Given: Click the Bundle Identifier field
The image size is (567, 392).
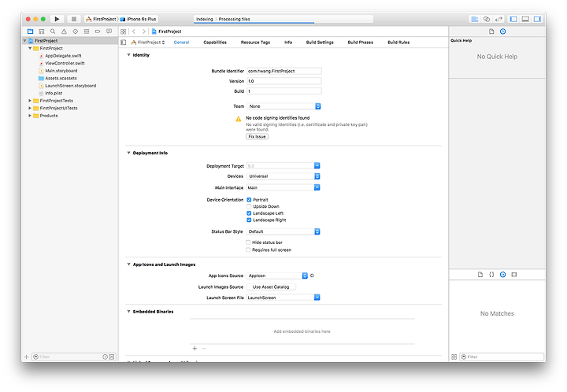Looking at the screenshot, I should 283,71.
